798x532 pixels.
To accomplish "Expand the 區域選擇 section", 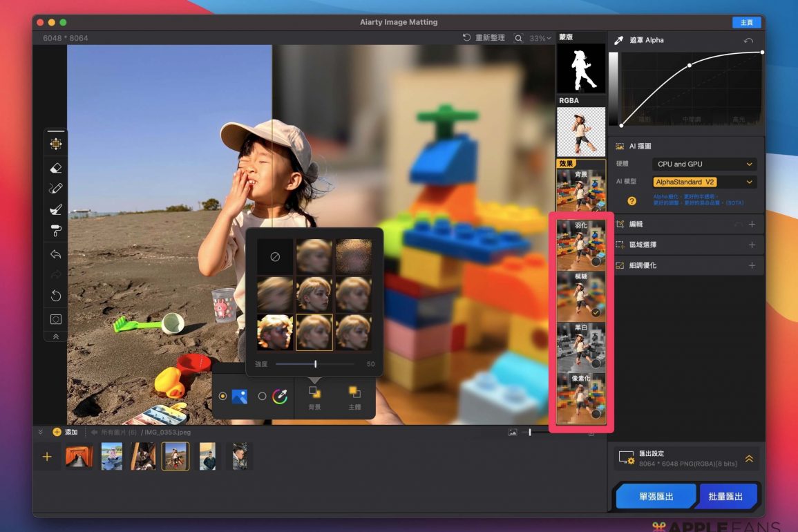I will point(752,245).
